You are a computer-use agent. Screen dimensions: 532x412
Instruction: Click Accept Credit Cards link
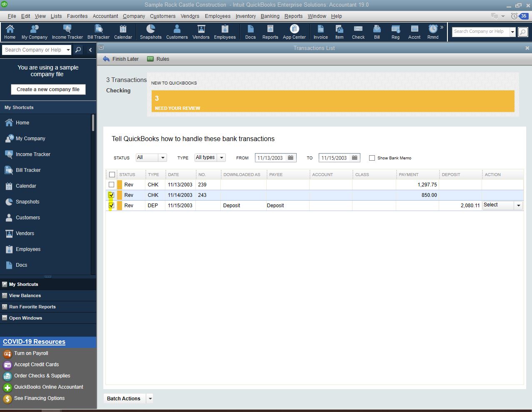click(36, 365)
